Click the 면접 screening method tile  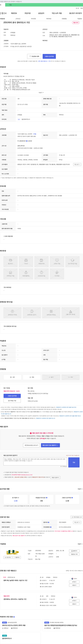point(32,377)
